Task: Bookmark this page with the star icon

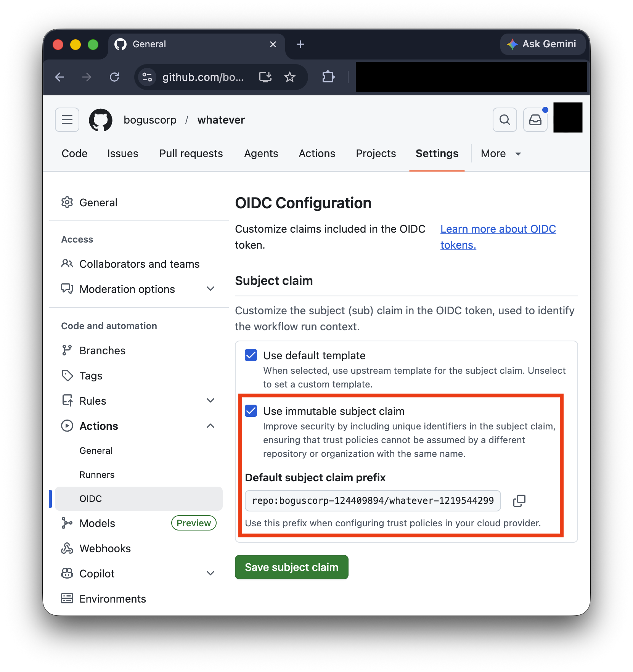Action: click(290, 77)
